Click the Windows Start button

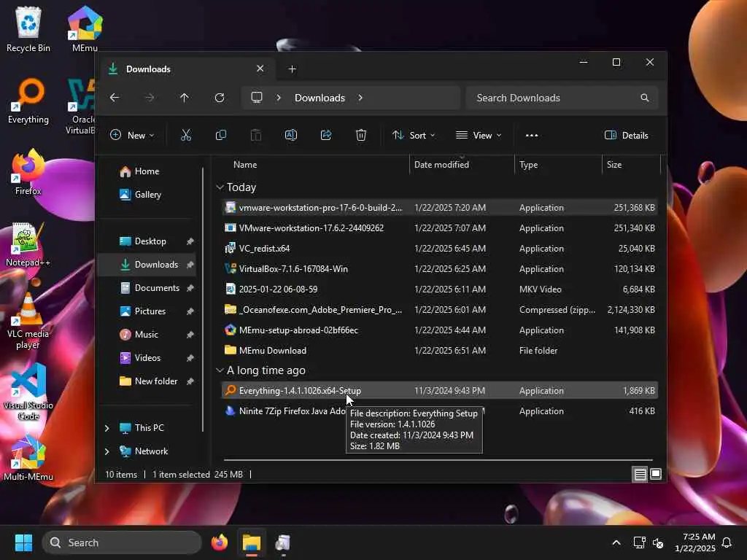[24, 542]
